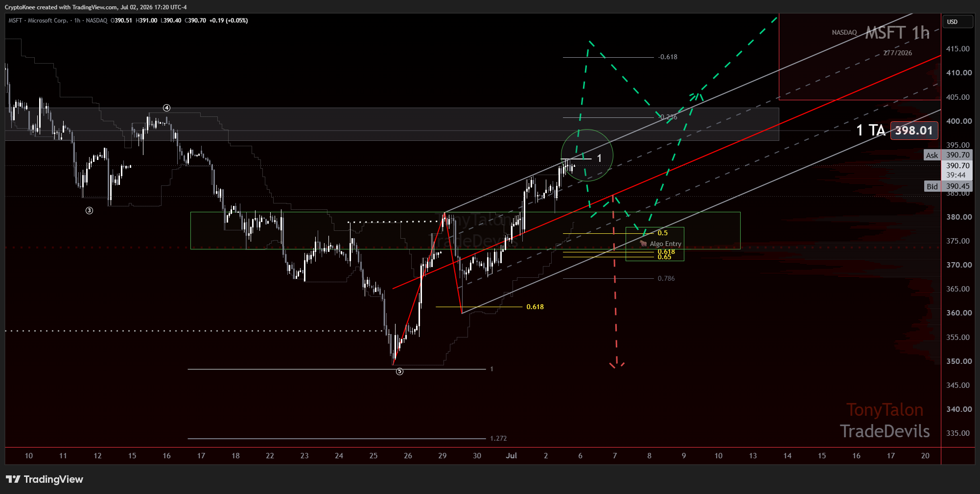Click date 30 on the time axis
980x494 pixels.
click(477, 456)
